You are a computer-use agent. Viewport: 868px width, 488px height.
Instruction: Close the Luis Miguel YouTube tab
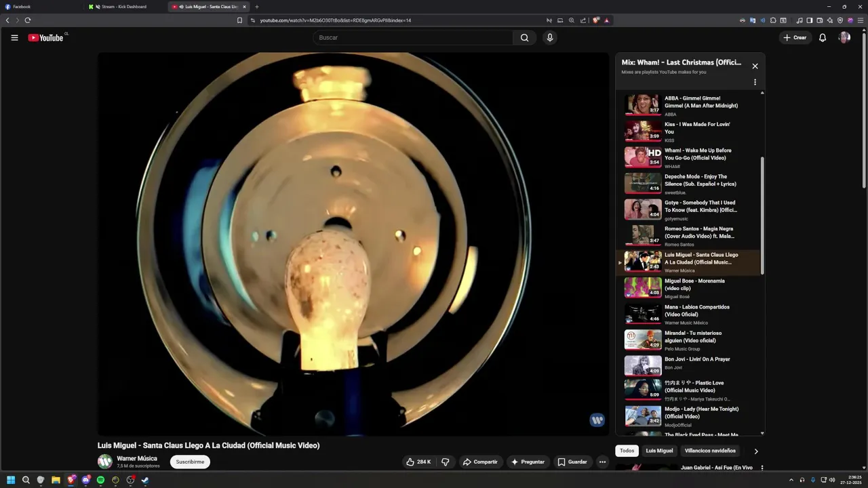click(x=244, y=7)
